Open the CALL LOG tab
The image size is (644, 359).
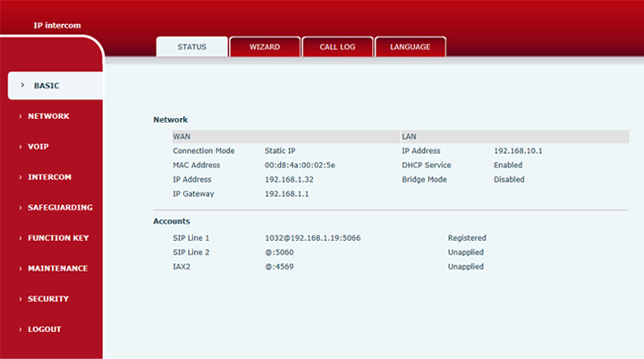click(337, 47)
